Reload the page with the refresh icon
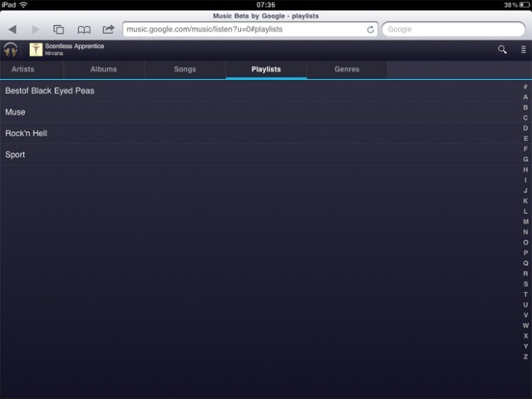The height and width of the screenshot is (399, 532). pyautogui.click(x=371, y=30)
